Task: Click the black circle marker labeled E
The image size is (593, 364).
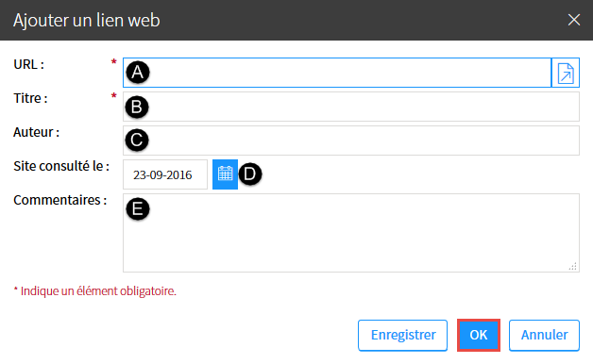Action: tap(138, 208)
